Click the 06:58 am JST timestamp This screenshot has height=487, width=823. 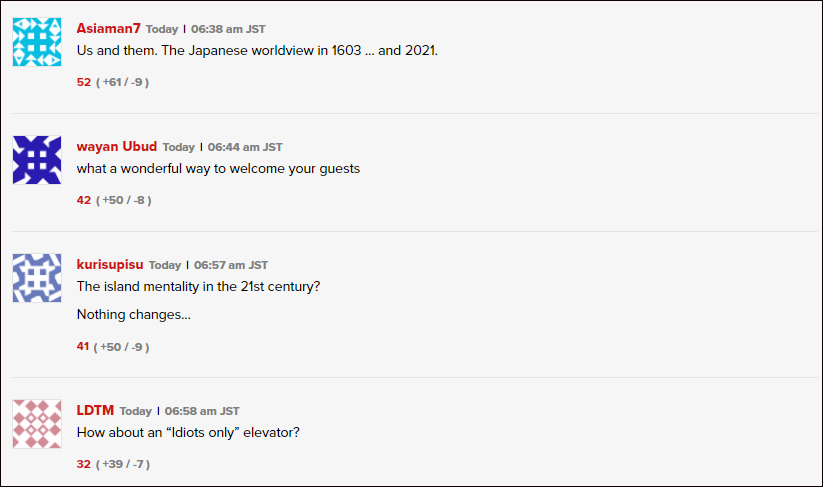point(202,411)
